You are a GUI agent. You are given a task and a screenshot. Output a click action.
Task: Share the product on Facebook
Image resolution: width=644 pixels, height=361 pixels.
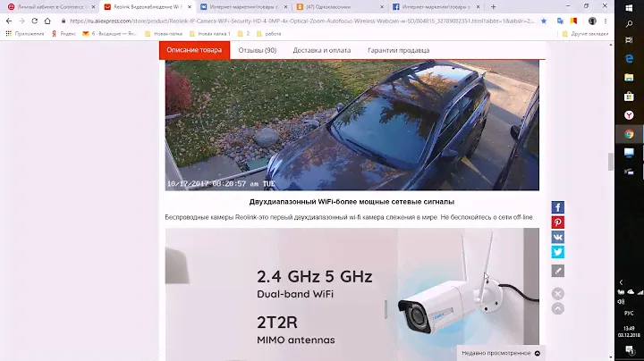pyautogui.click(x=557, y=207)
